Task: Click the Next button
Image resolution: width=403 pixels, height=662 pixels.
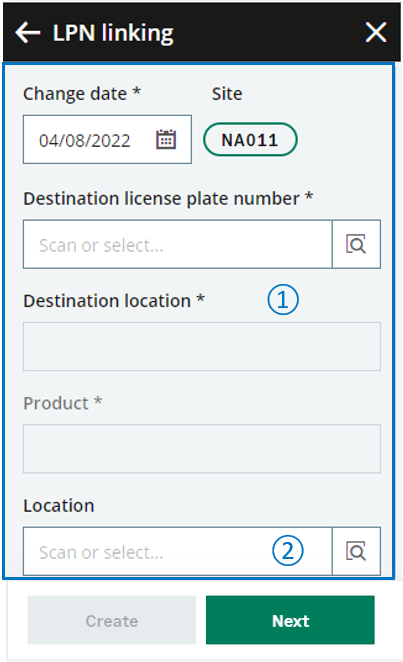Action: tap(290, 620)
